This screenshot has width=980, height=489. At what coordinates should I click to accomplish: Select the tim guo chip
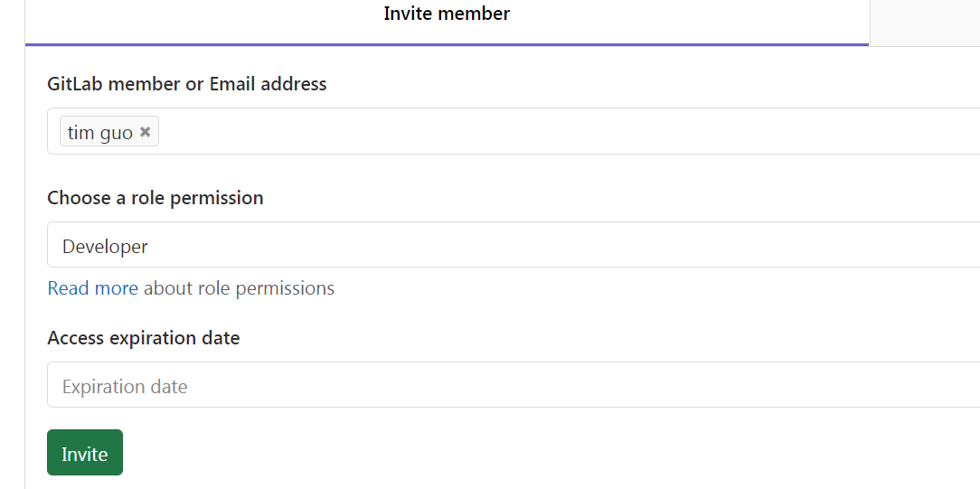(x=99, y=133)
